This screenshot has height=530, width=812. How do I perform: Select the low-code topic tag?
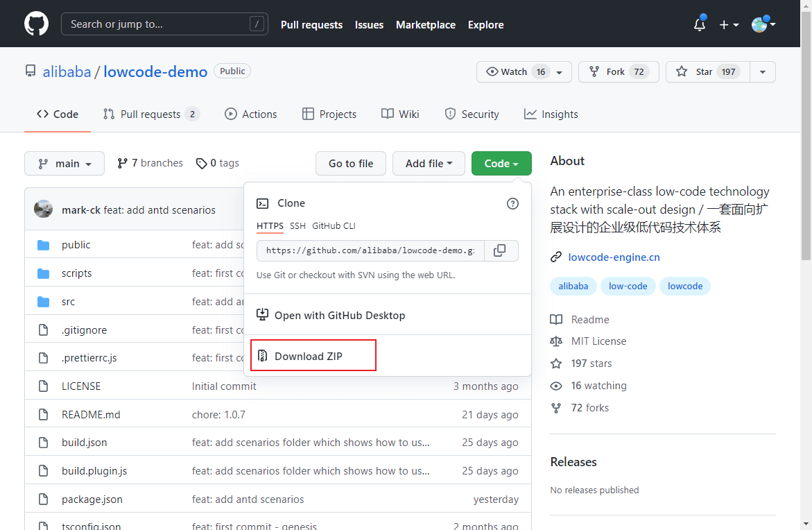[628, 286]
